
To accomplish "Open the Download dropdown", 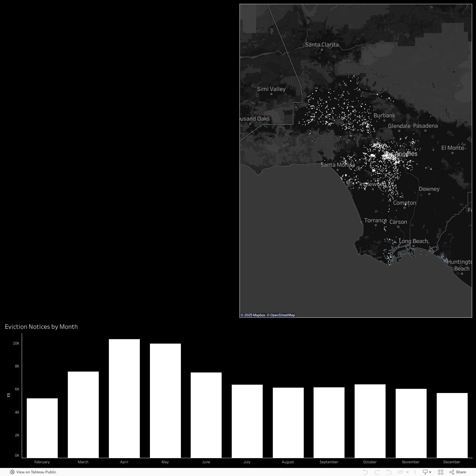I will coord(427,472).
